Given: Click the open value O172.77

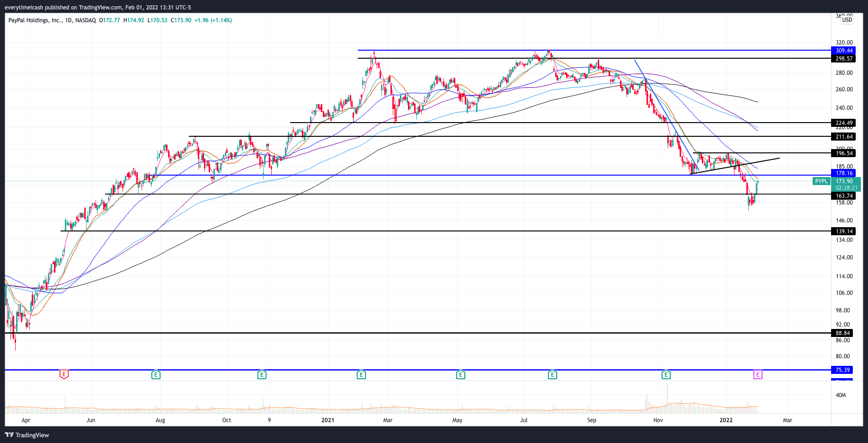Looking at the screenshot, I should click(x=109, y=20).
